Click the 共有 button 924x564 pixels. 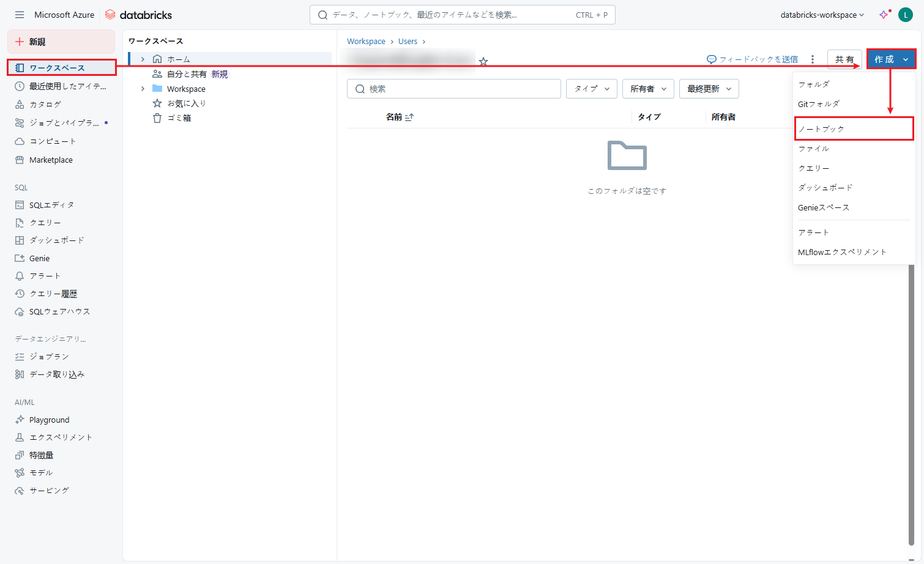[x=844, y=59]
